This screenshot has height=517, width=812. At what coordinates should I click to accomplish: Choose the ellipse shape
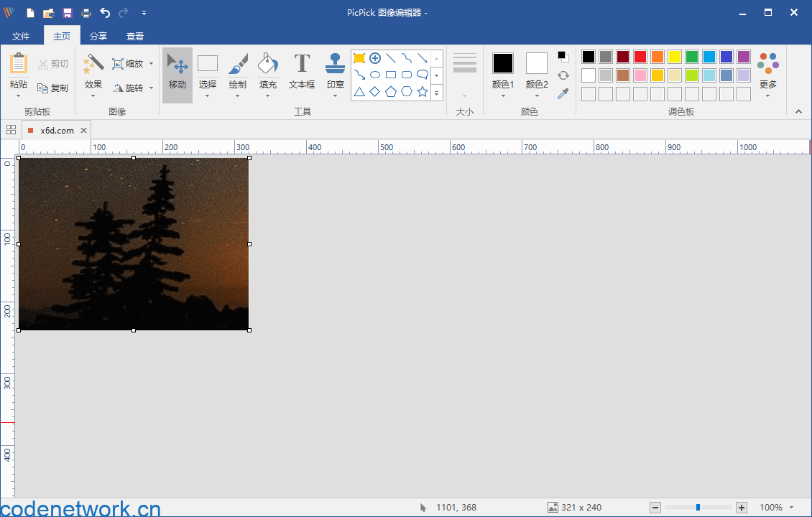(x=375, y=75)
